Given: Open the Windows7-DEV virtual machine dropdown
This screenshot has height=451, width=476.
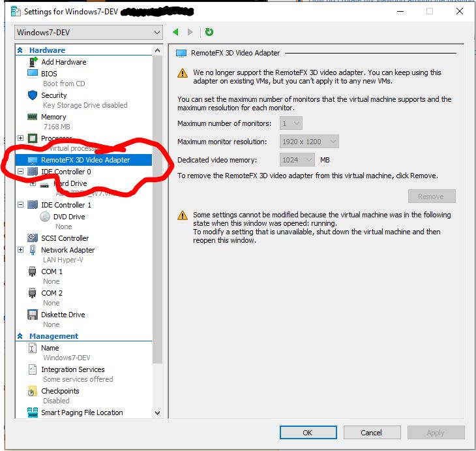Looking at the screenshot, I should (89, 32).
